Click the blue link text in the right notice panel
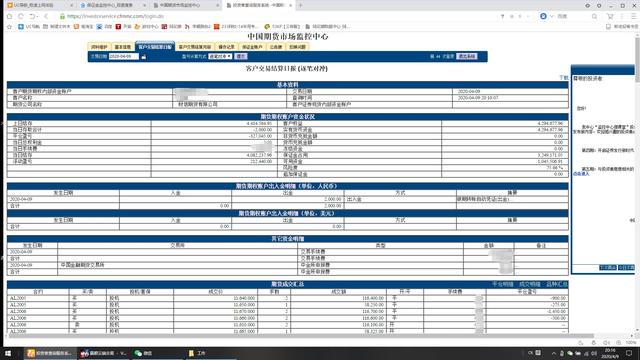 (581, 174)
